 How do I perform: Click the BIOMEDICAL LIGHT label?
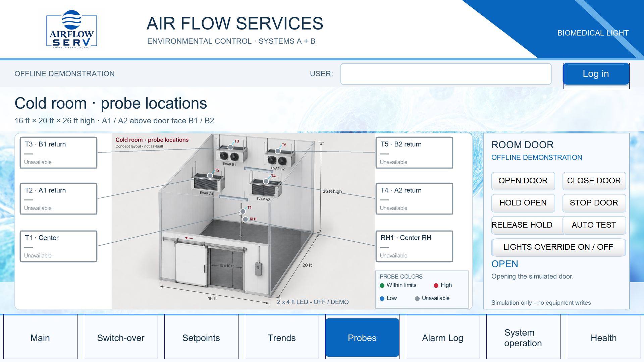(x=593, y=33)
